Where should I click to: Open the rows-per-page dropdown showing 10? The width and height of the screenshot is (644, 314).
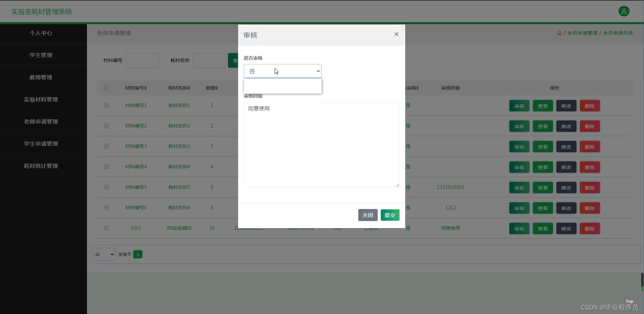coord(104,254)
